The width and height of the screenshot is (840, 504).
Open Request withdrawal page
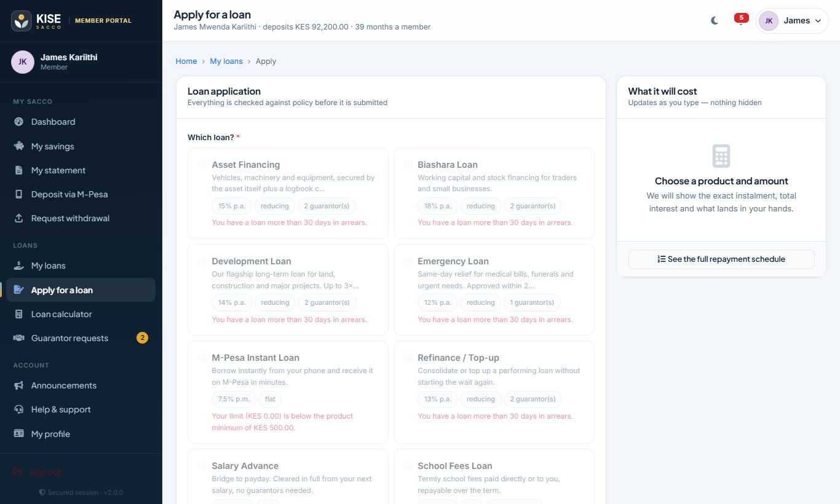tap(81, 218)
